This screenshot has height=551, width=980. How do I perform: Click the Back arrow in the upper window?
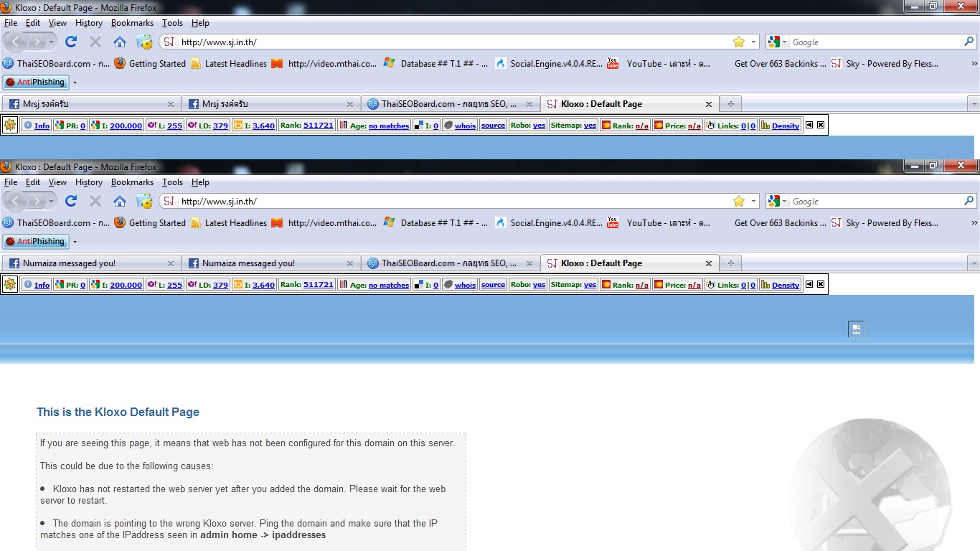coord(17,42)
